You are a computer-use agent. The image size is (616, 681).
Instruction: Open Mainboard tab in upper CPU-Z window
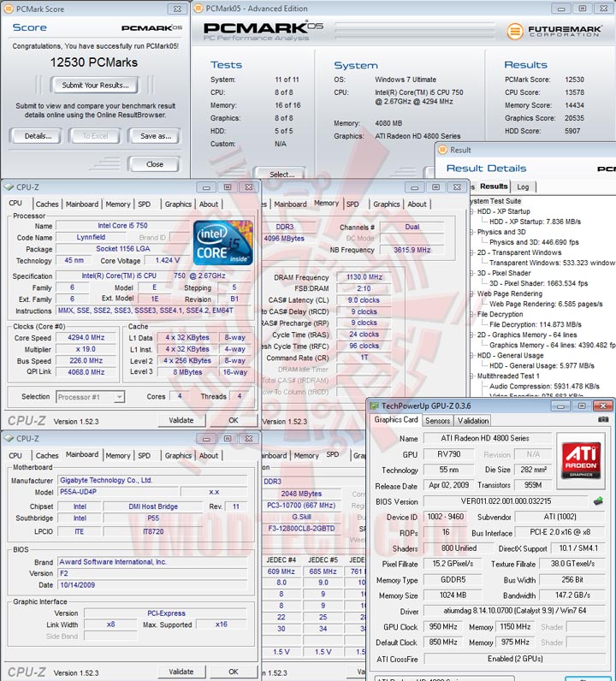coord(82,204)
